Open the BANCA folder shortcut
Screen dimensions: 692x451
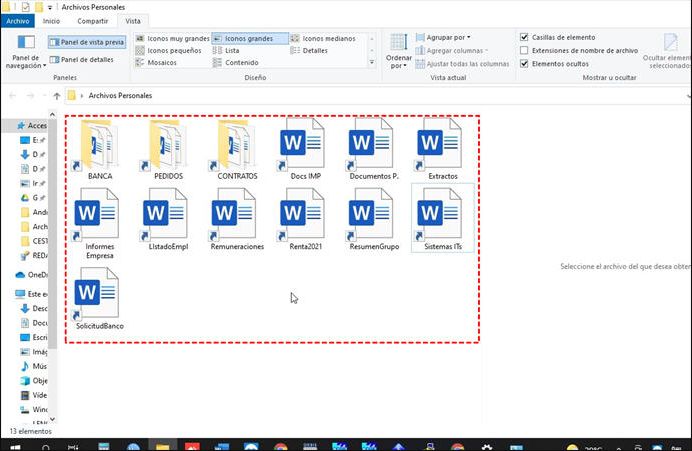point(100,150)
